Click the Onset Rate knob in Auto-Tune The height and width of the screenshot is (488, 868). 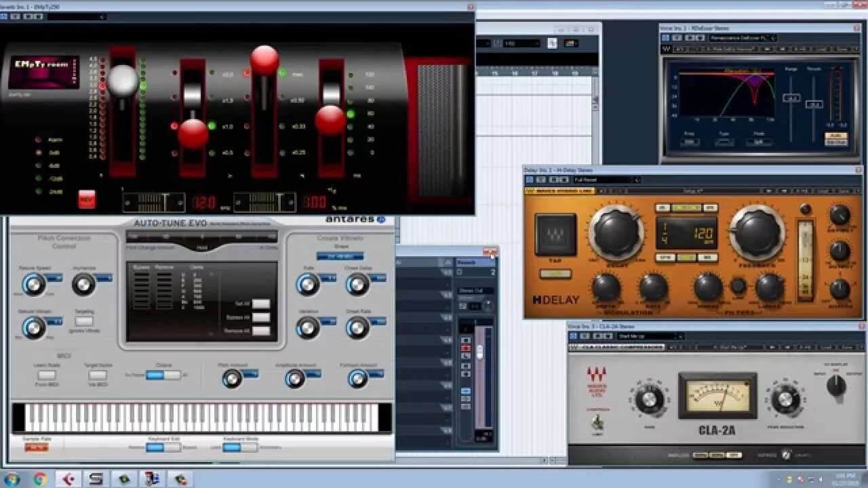[357, 327]
